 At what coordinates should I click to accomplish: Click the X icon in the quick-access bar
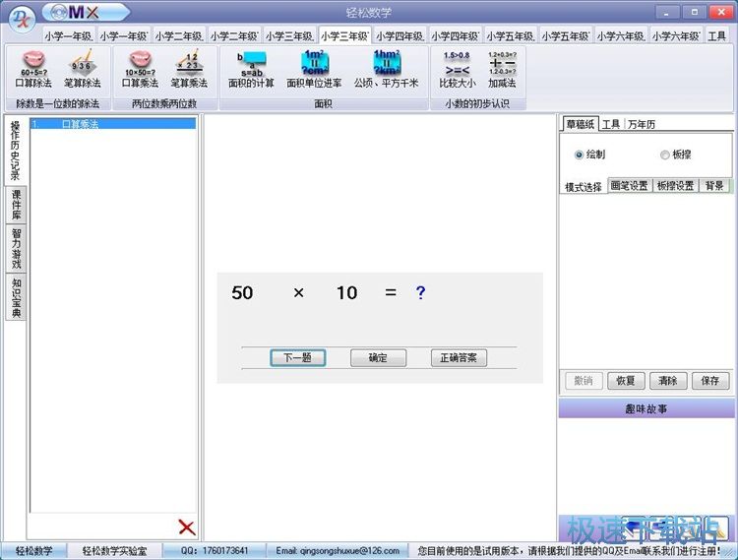tap(92, 12)
